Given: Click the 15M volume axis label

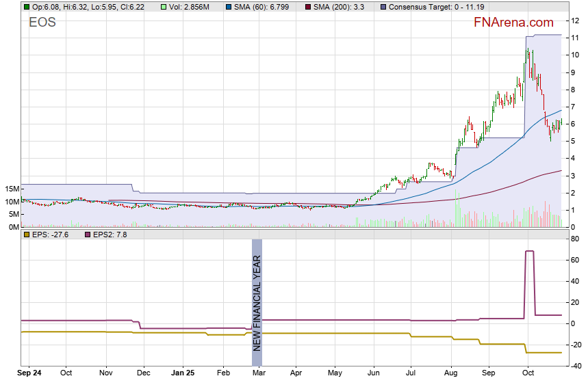Looking at the screenshot, I should pos(10,189).
